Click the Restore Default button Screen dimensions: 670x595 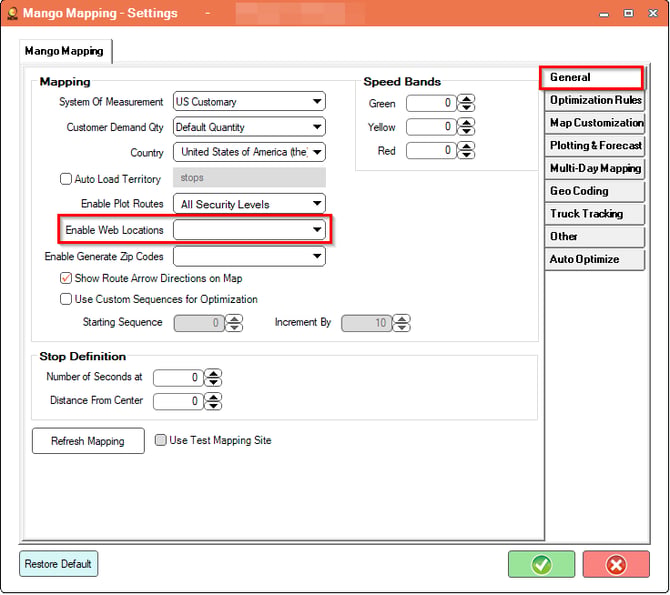click(59, 564)
